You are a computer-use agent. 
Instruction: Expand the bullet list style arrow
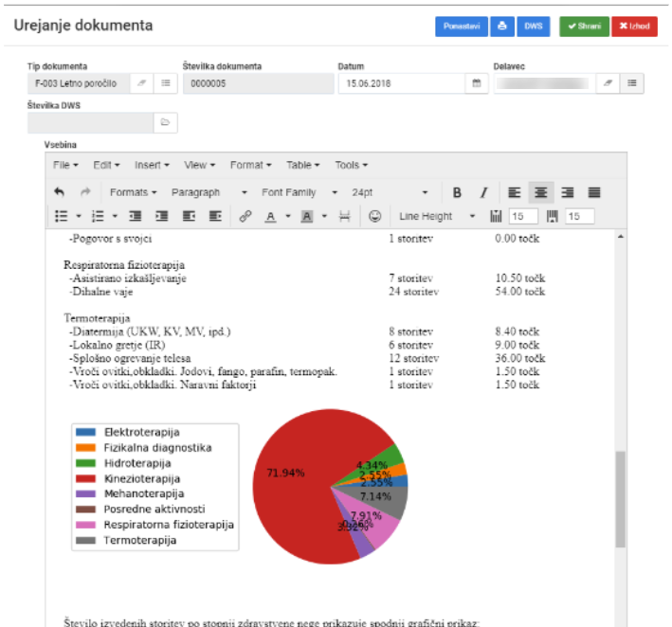click(x=79, y=216)
